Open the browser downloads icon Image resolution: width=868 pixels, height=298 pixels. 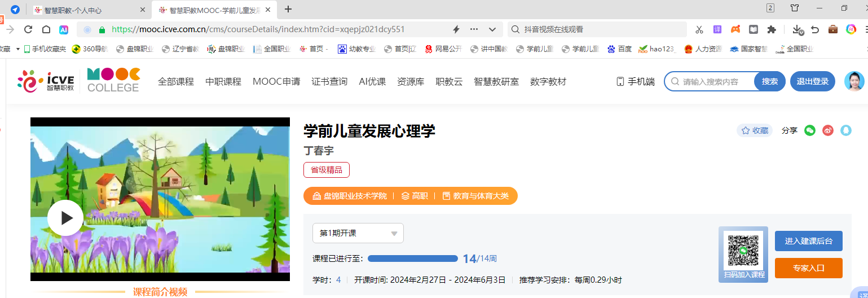click(797, 29)
